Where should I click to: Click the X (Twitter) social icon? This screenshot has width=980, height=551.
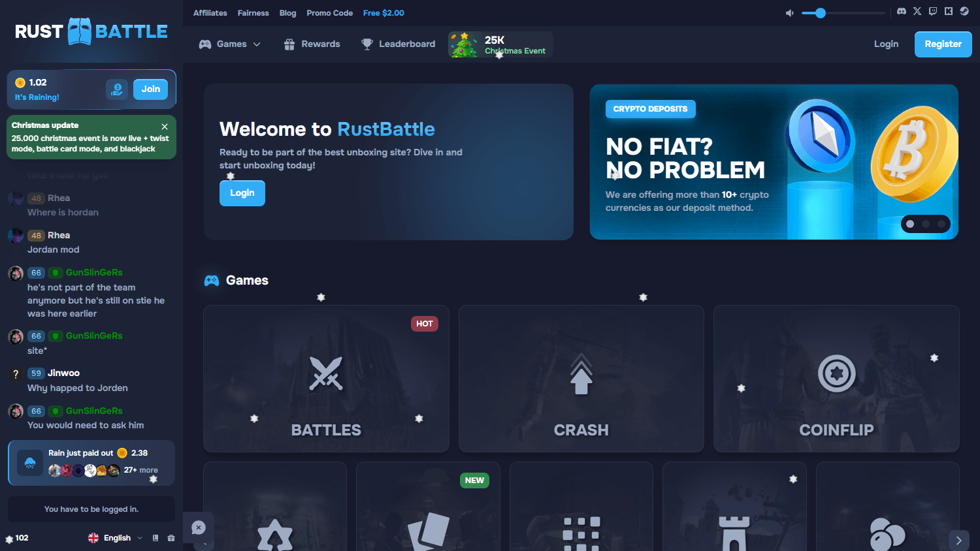[917, 11]
